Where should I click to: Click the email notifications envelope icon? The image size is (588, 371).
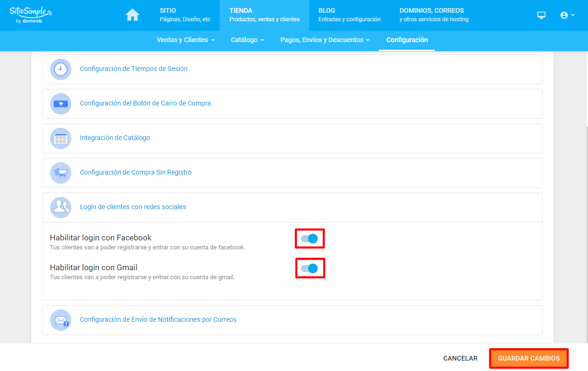61,320
